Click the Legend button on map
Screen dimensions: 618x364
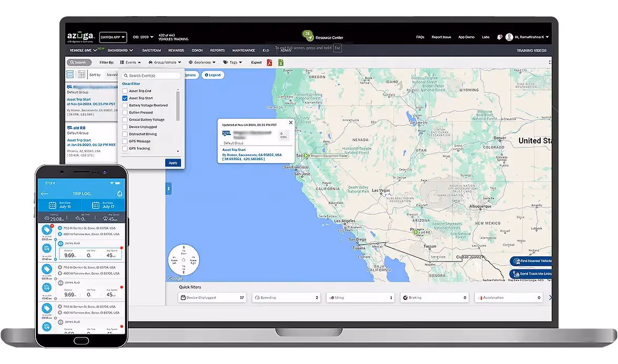213,75
